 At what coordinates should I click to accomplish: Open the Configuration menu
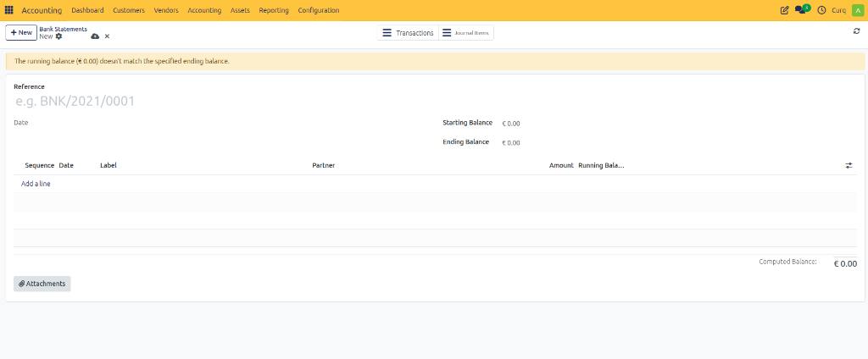319,10
